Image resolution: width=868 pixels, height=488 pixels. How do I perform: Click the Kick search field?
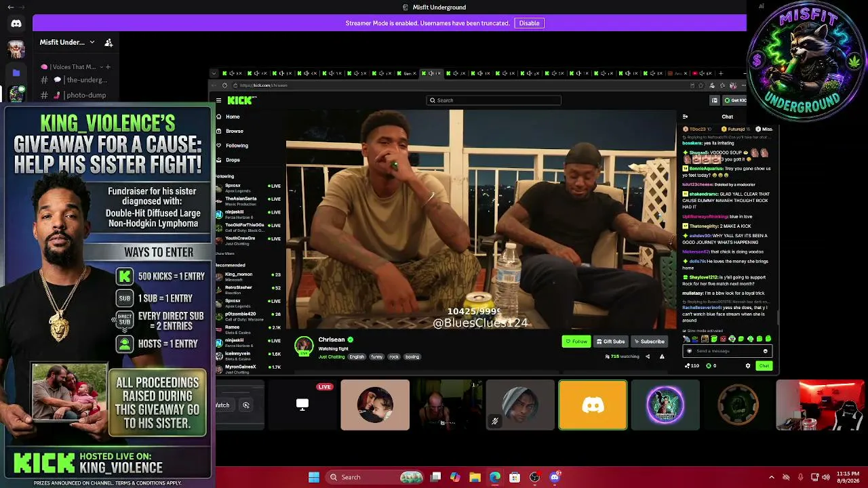coord(494,100)
